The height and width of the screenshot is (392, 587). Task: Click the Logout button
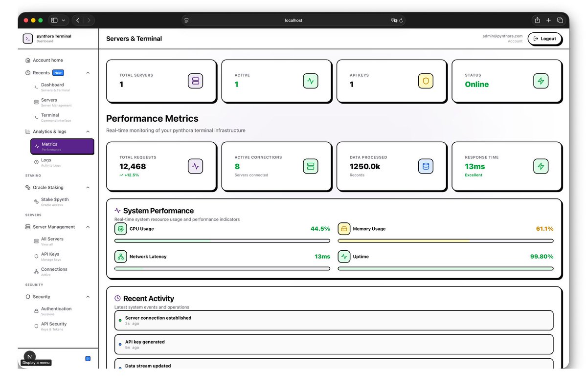(545, 39)
